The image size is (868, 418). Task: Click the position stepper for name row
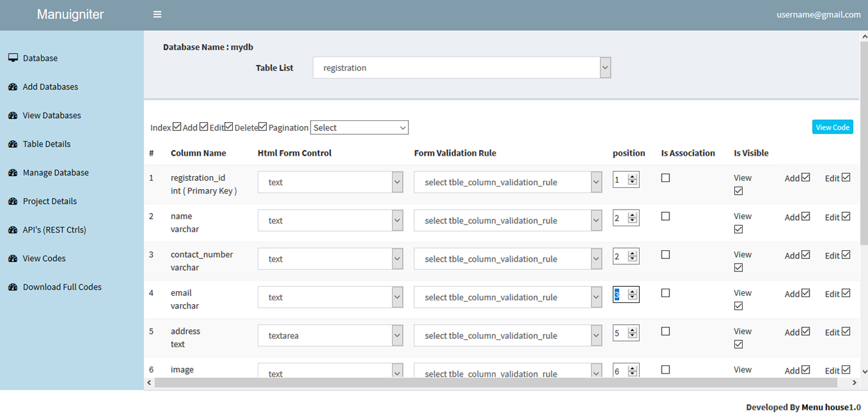click(x=633, y=218)
